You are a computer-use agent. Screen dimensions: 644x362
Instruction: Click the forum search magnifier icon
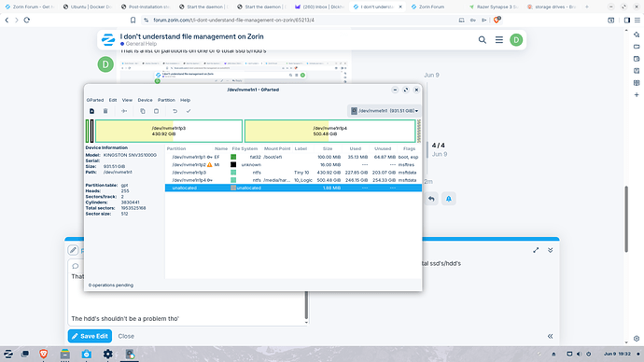483,40
